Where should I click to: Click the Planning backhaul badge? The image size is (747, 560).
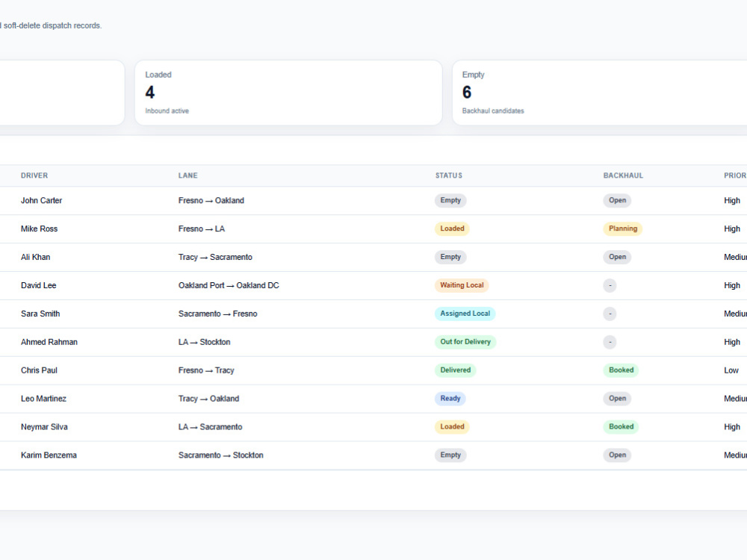coord(623,228)
